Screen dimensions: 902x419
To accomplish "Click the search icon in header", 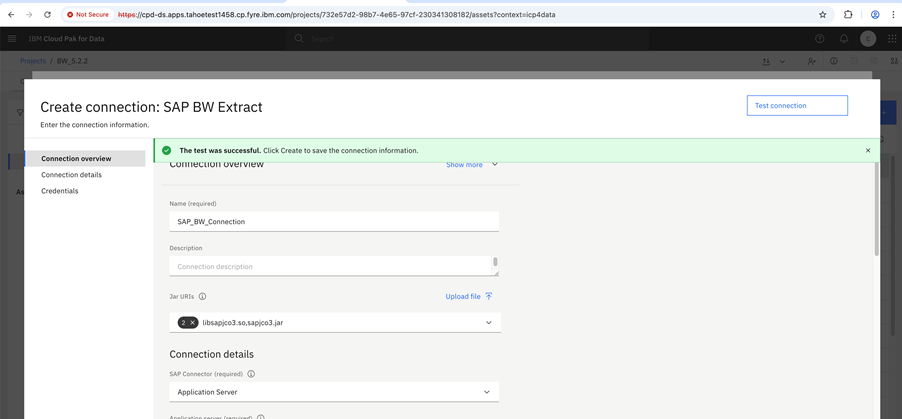I will 299,39.
